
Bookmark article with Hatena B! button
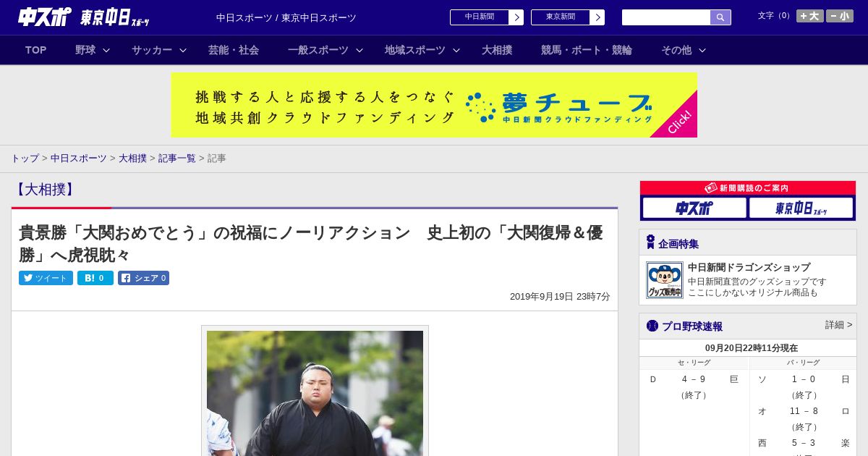(95, 278)
